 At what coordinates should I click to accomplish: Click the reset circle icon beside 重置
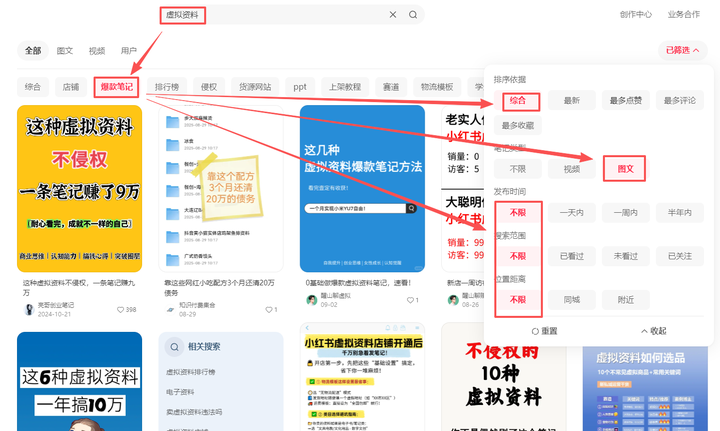[535, 331]
